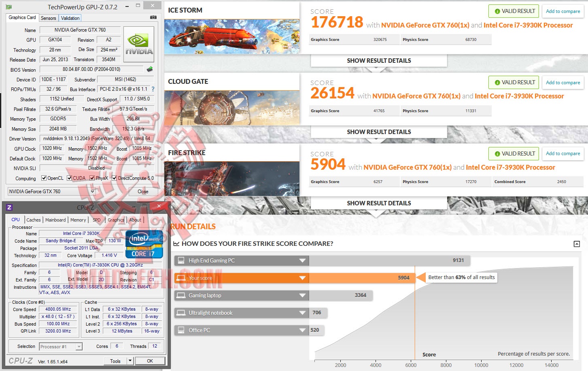Toggle the DirectCompute 5.0 checkbox
The width and height of the screenshot is (588, 371).
(x=115, y=178)
